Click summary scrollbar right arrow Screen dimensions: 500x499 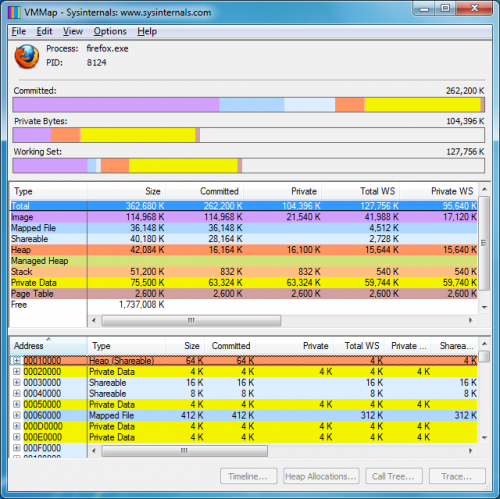click(x=471, y=320)
